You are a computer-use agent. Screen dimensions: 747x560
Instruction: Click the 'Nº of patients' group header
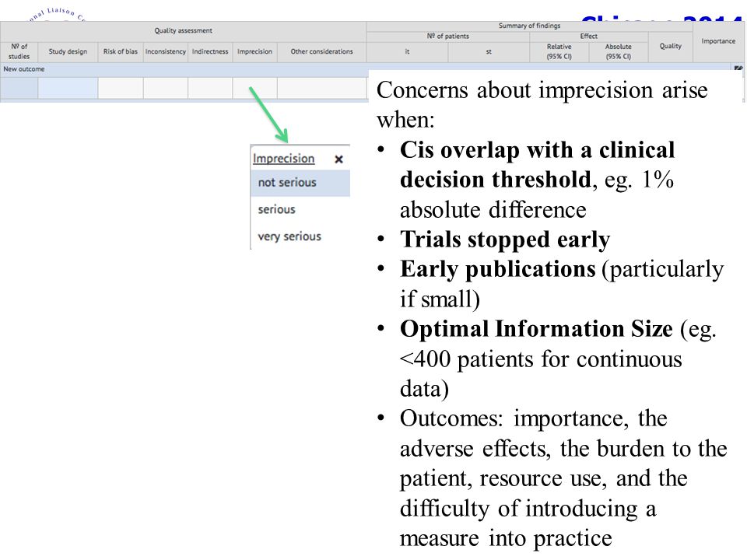coord(448,37)
